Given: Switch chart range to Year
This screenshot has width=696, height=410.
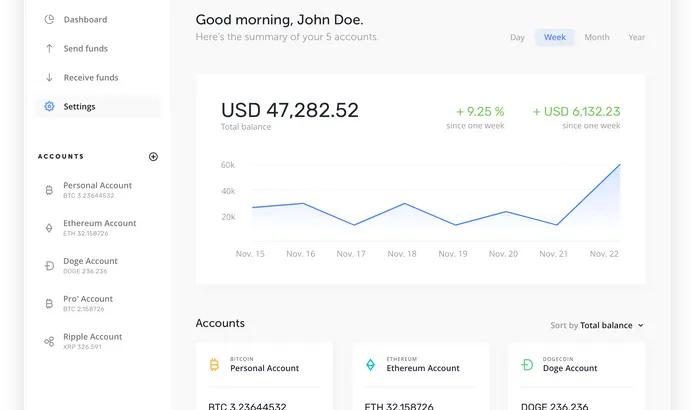Looking at the screenshot, I should pos(637,37).
